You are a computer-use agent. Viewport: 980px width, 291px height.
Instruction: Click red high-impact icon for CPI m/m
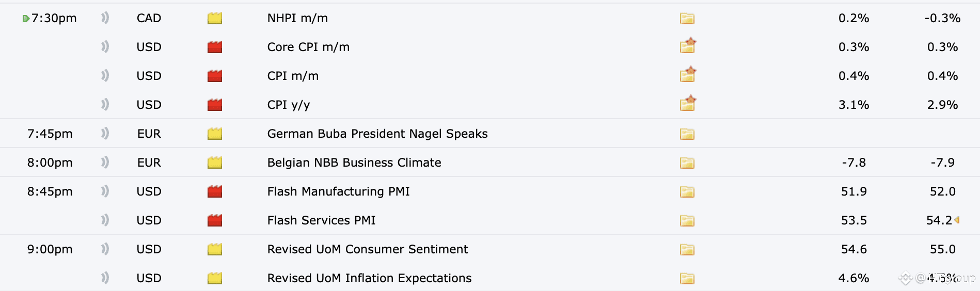pyautogui.click(x=215, y=76)
